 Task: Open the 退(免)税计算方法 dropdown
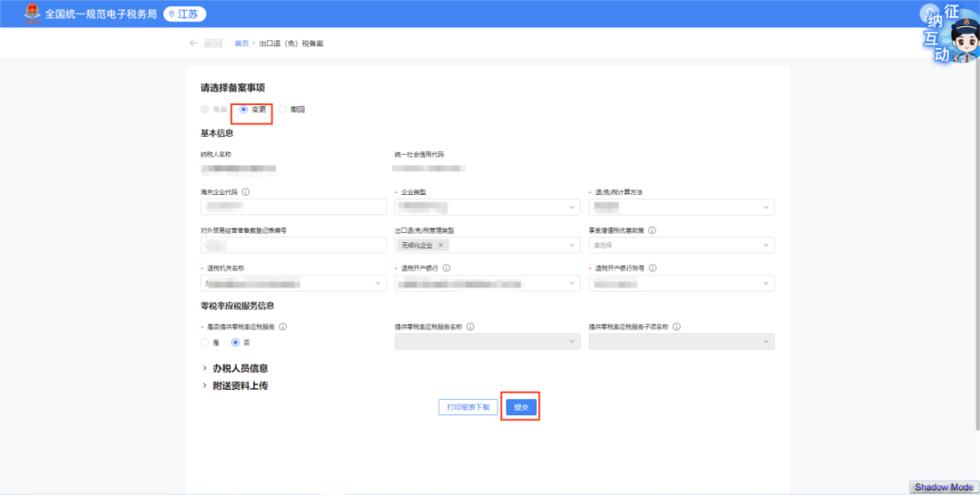pyautogui.click(x=681, y=208)
